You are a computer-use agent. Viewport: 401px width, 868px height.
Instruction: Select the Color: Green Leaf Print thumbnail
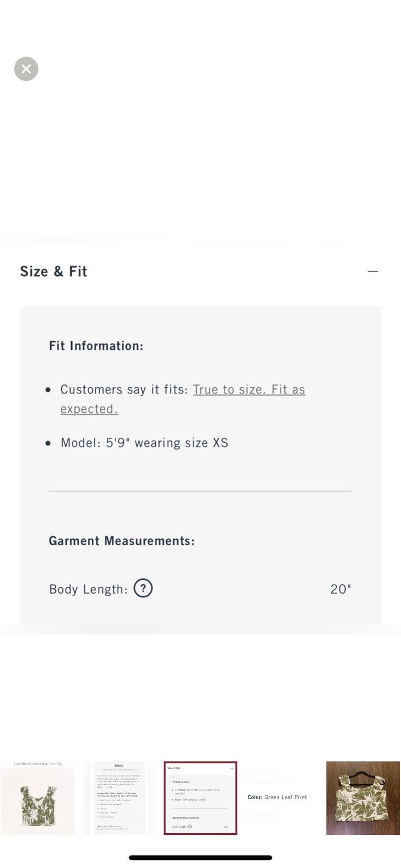coord(277,797)
